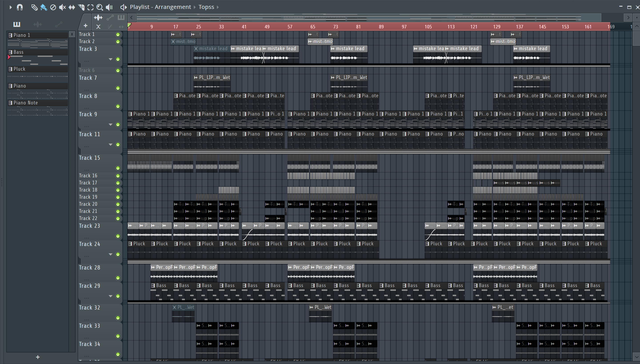Click the X crossfade icon under waveform
The height and width of the screenshot is (364, 640).
click(98, 26)
